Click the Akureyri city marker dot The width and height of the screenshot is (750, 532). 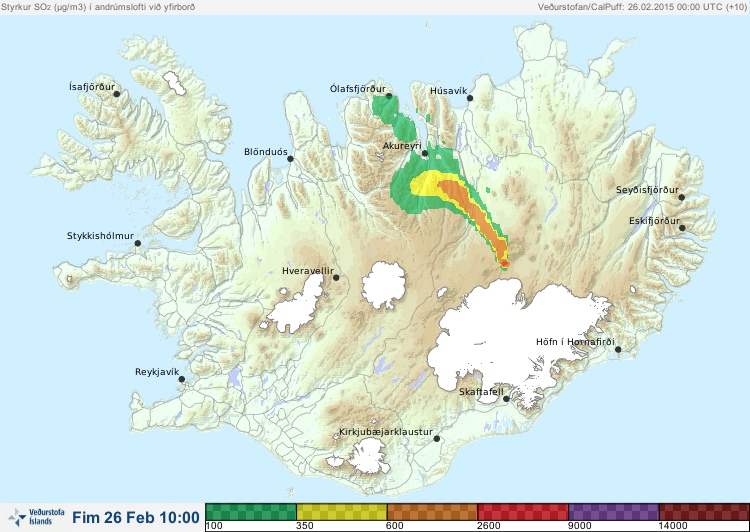pyautogui.click(x=425, y=154)
